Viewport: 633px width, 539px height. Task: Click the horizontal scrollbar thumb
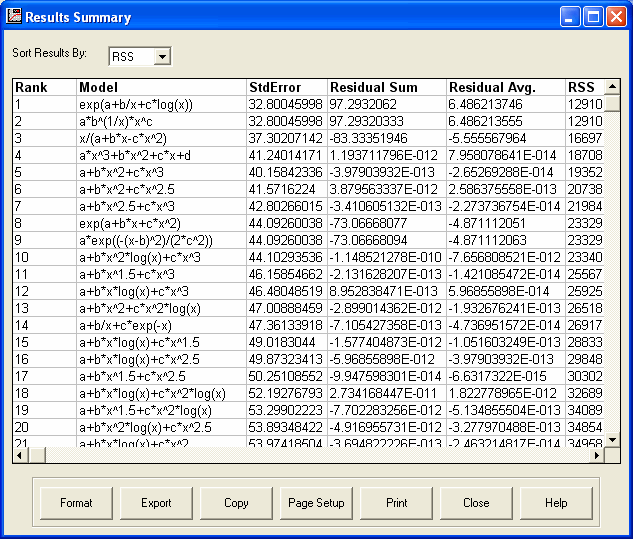pos(37,455)
